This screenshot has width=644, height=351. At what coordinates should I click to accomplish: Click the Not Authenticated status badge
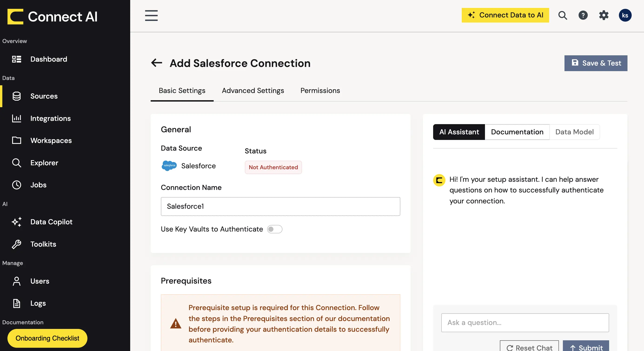[273, 168]
